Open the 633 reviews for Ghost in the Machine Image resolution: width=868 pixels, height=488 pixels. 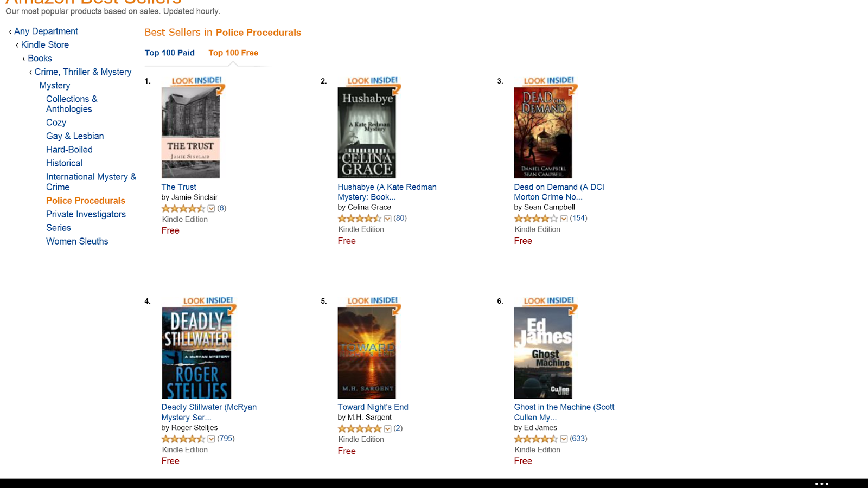(x=578, y=439)
